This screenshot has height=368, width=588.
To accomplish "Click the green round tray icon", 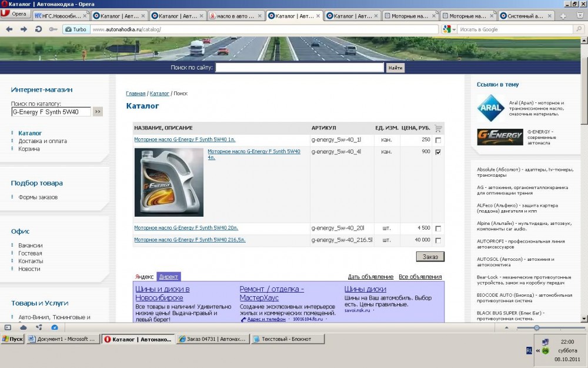I will click(x=545, y=351).
